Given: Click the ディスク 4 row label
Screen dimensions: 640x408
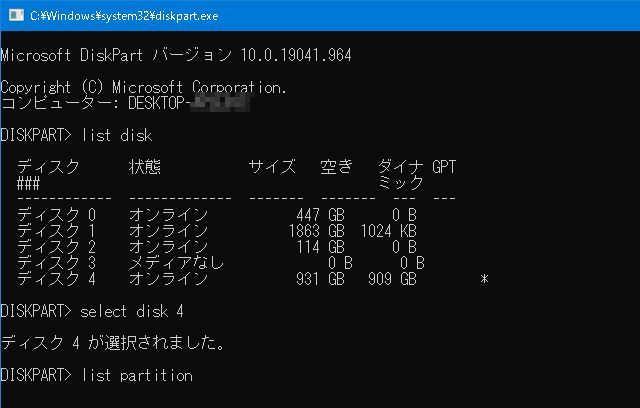Looking at the screenshot, I should 56,279.
